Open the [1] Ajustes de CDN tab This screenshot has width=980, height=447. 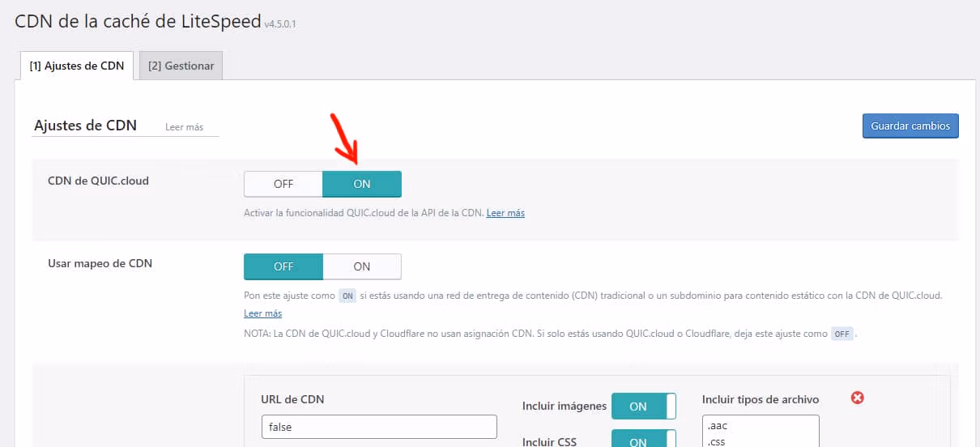tap(77, 66)
